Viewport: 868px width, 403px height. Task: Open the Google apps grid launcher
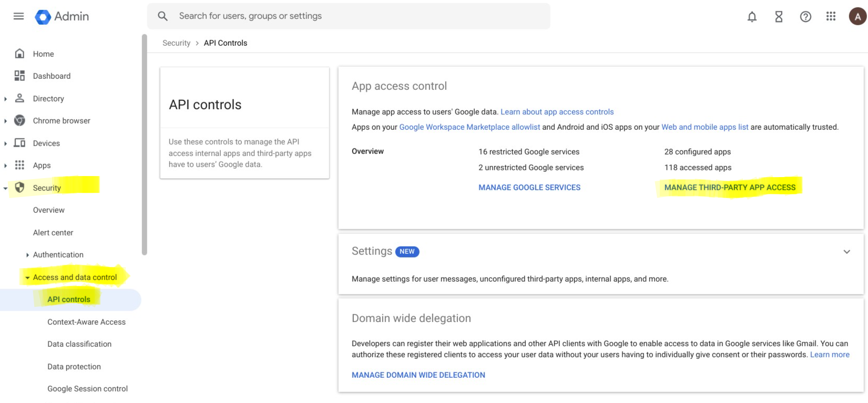point(831,16)
